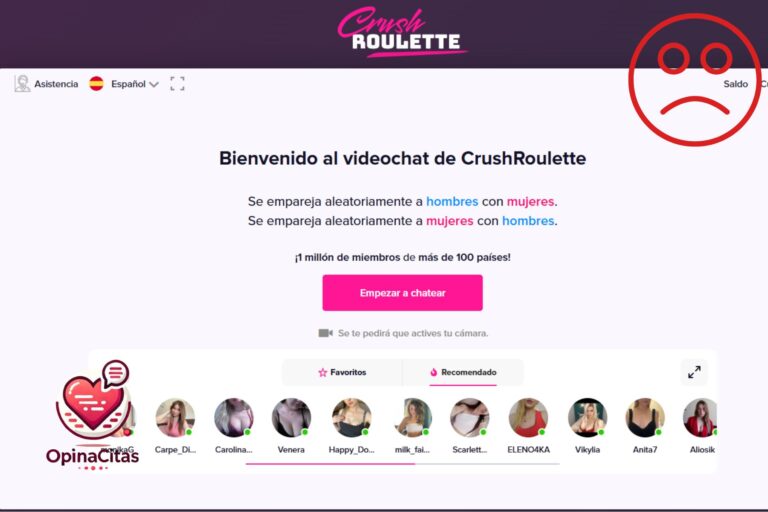The height and width of the screenshot is (512, 768).
Task: Click the star icon in Favoritos
Action: tap(322, 373)
